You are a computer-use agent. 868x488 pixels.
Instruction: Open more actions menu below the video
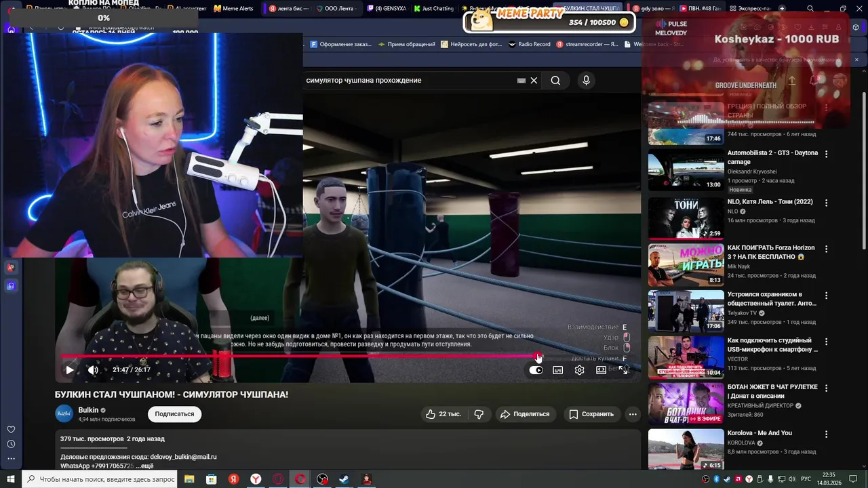(x=633, y=414)
